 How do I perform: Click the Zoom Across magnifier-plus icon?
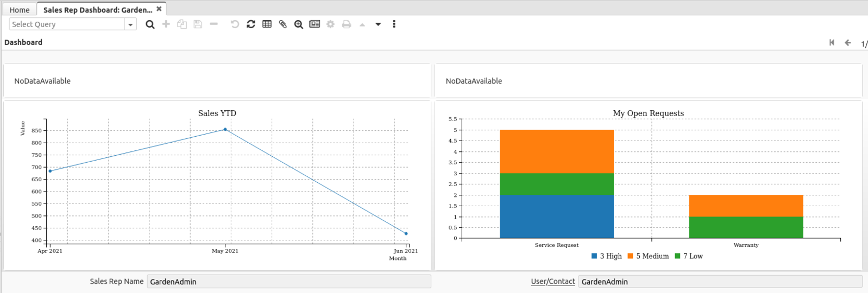point(298,24)
